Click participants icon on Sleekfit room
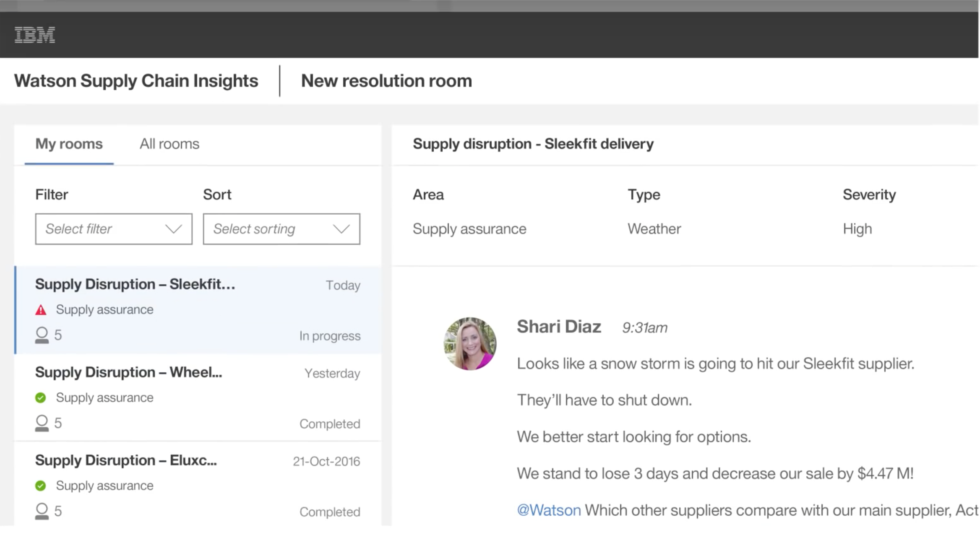 (42, 335)
